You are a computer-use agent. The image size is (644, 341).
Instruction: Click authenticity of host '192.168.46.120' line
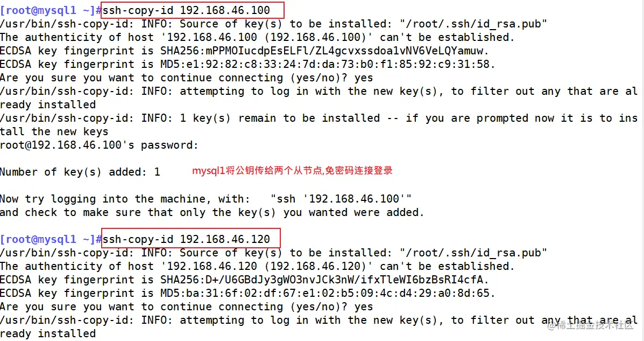click(x=257, y=266)
